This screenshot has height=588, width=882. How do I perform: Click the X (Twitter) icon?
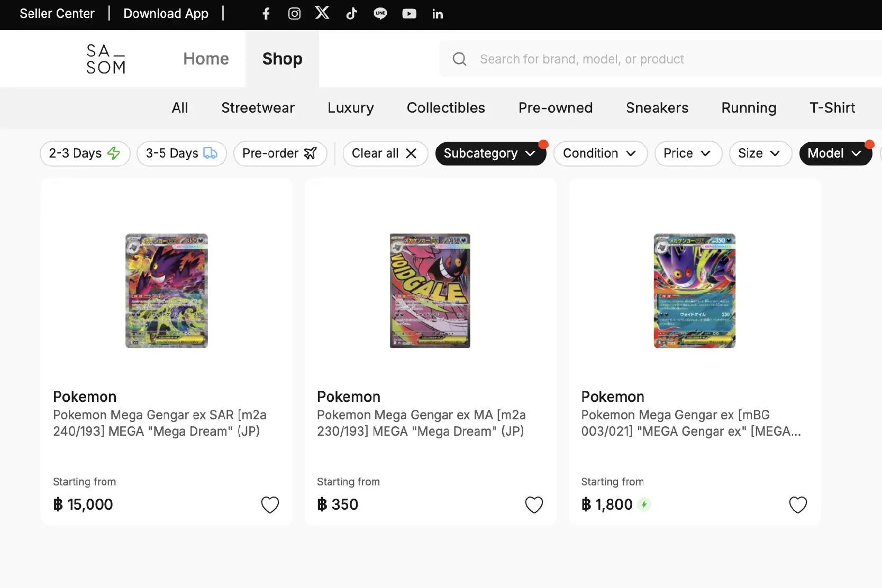pyautogui.click(x=322, y=13)
